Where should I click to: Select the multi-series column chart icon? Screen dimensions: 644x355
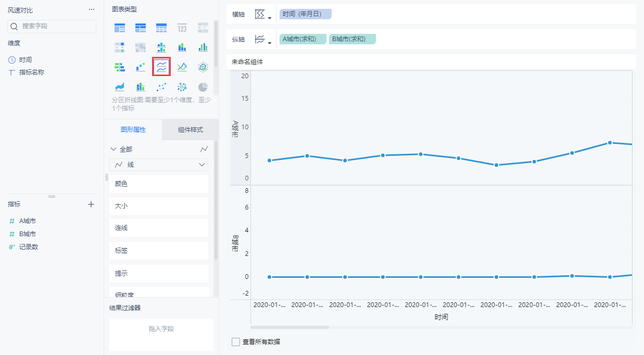point(203,47)
